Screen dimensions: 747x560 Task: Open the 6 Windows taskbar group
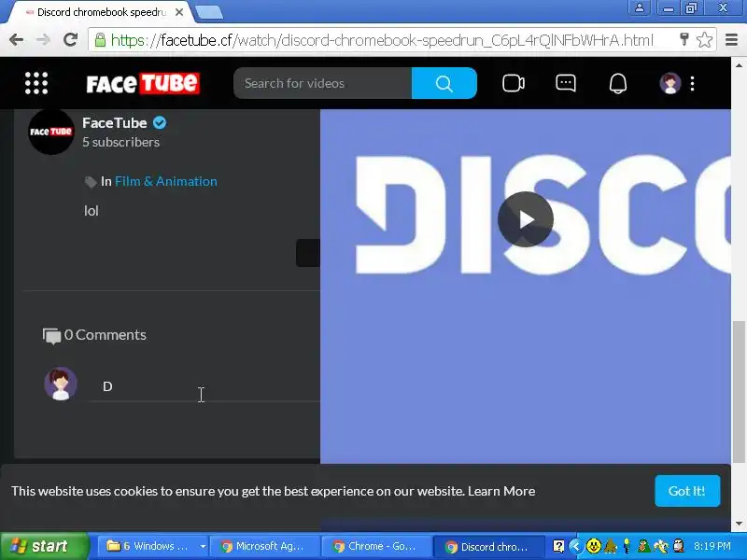click(148, 546)
